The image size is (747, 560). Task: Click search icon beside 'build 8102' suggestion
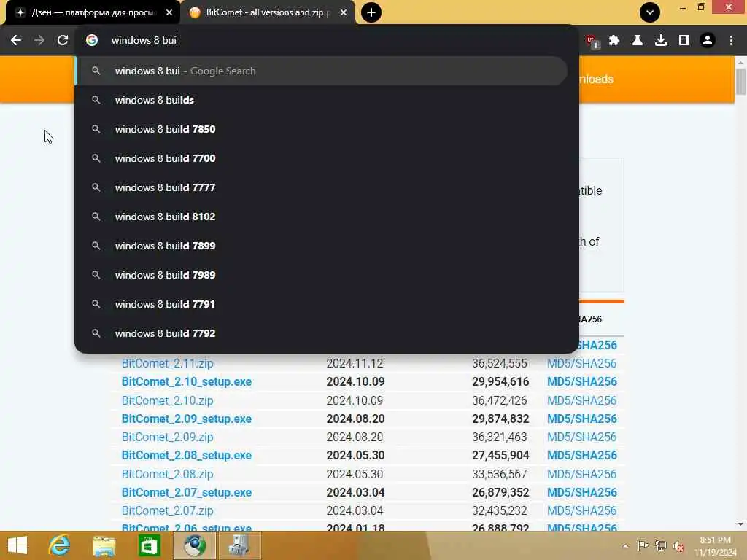point(96,217)
